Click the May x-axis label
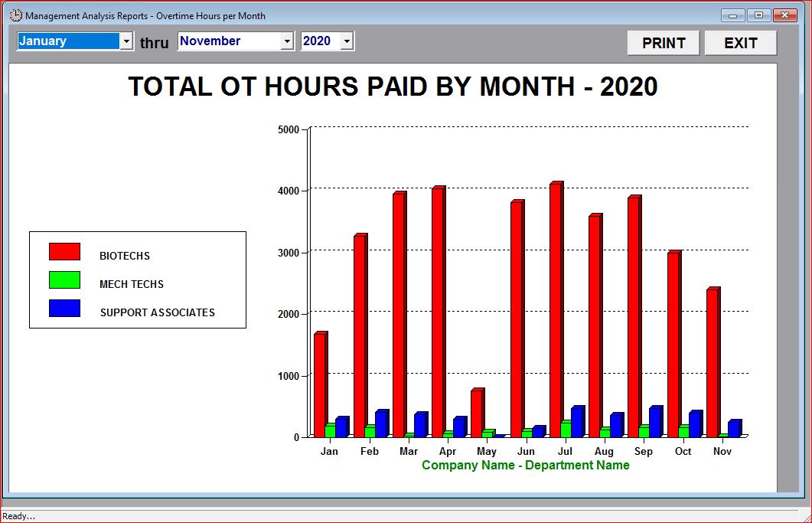Image resolution: width=812 pixels, height=523 pixels. click(x=486, y=451)
